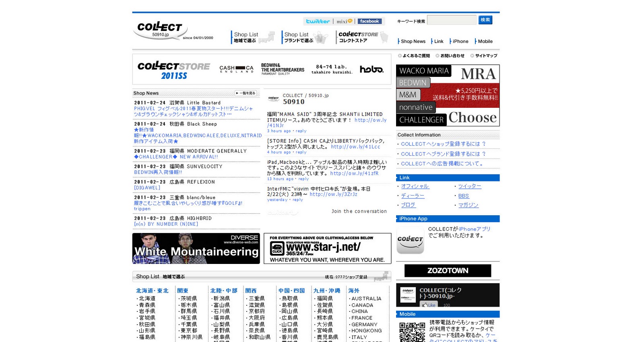
Task: Click the Facebook Like button
Action: 429,305
